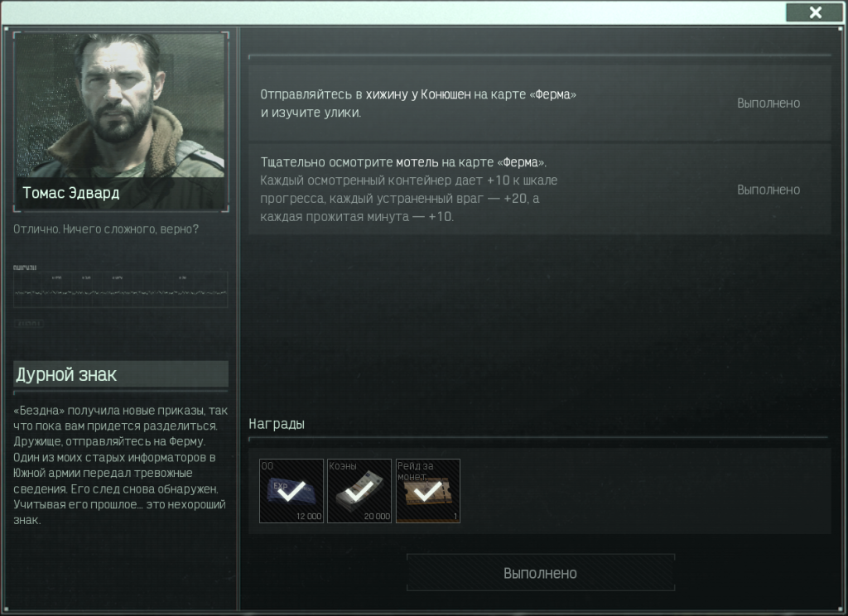Select the Дурной знак quest title
The height and width of the screenshot is (616, 848).
tap(66, 374)
